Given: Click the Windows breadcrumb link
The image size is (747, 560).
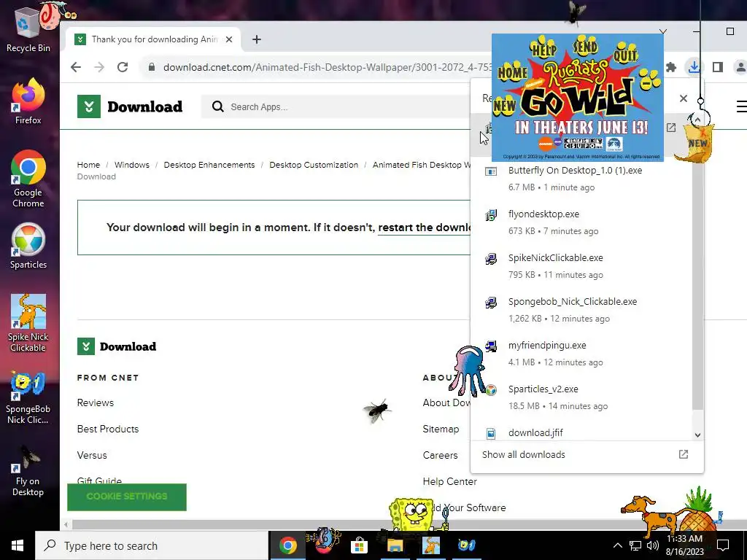Looking at the screenshot, I should 132,165.
